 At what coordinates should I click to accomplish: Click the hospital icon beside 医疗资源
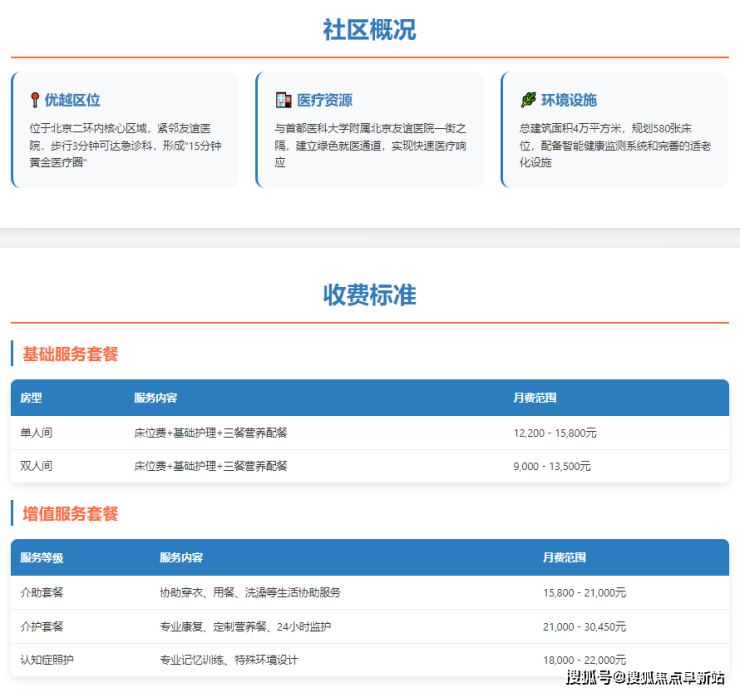tap(283, 100)
